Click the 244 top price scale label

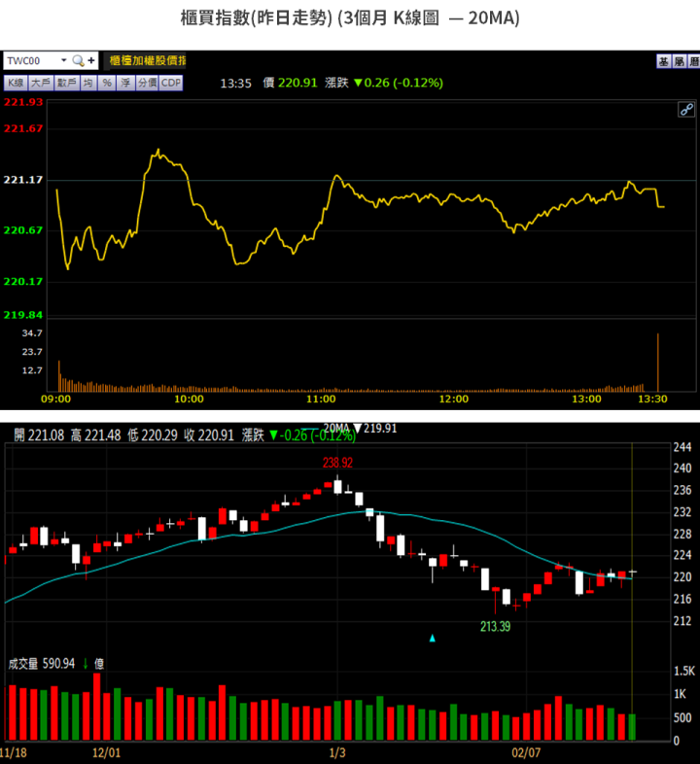point(682,447)
